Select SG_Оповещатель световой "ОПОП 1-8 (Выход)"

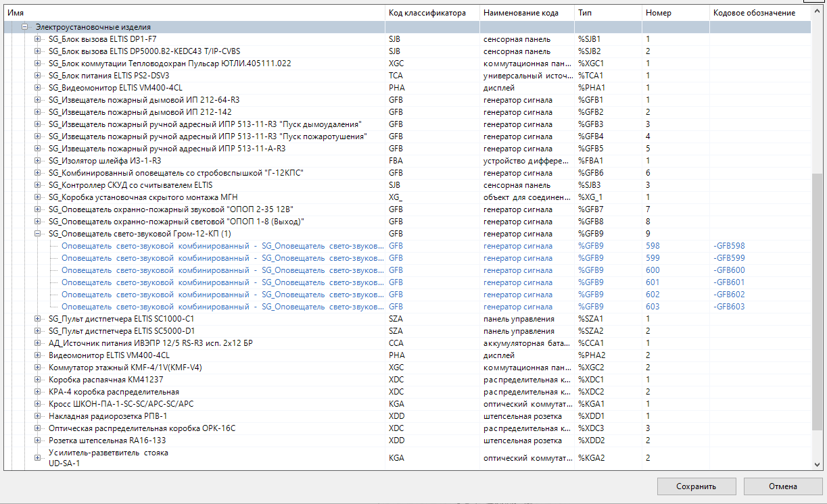tap(176, 222)
